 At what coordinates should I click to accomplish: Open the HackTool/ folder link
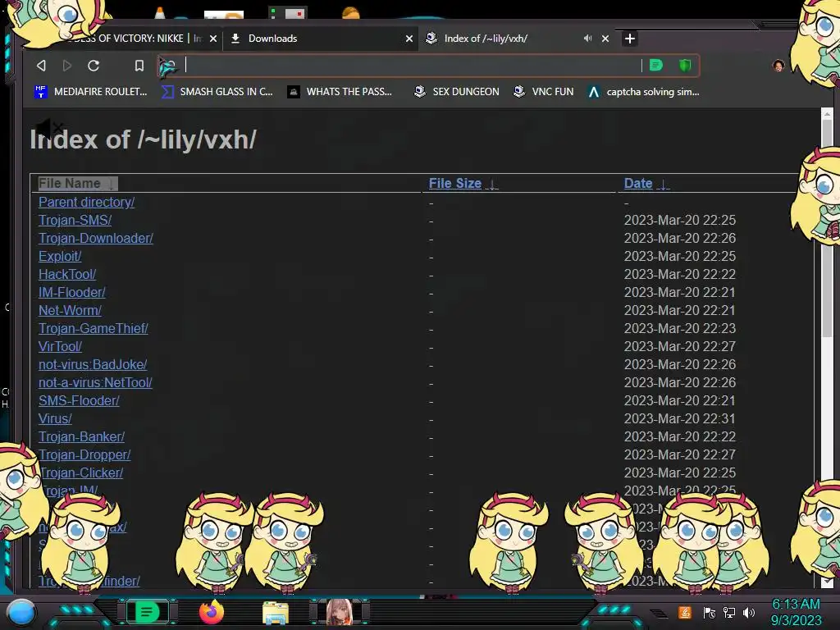[x=67, y=274]
